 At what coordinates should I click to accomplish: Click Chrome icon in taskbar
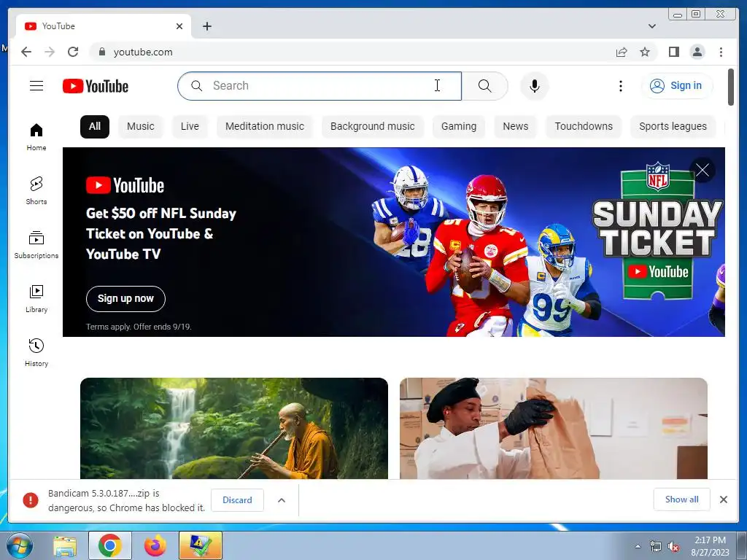pyautogui.click(x=110, y=545)
